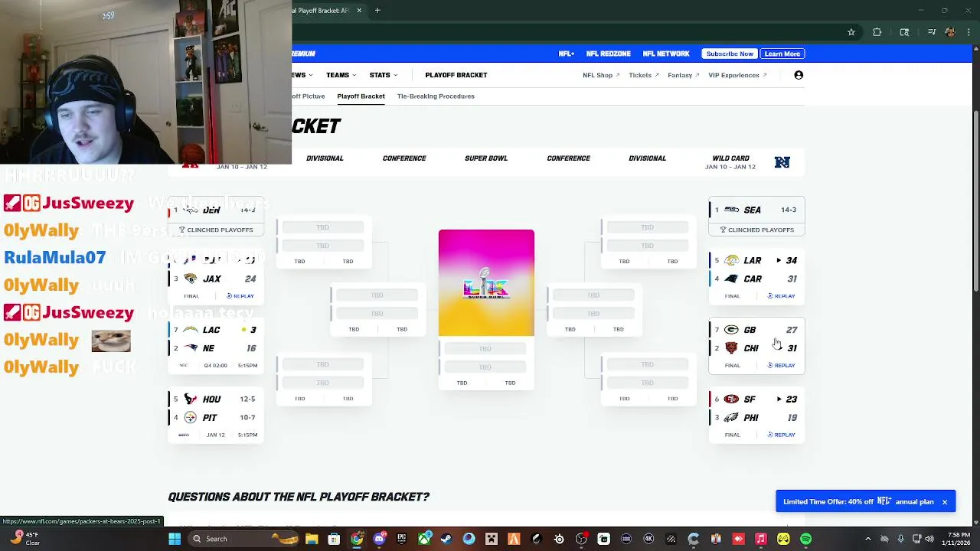Open NFL REDZONE in the top bar
Screen dimensions: 980x551
tap(609, 54)
